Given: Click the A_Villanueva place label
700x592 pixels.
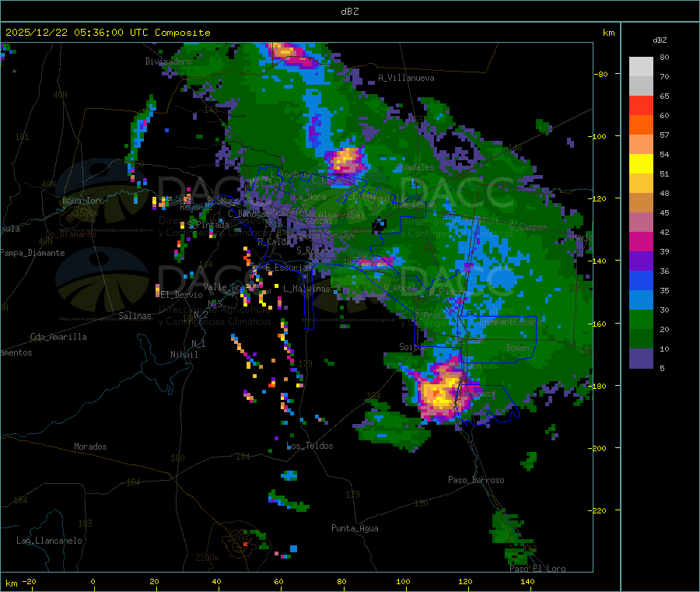Looking at the screenshot, I should point(406,78).
